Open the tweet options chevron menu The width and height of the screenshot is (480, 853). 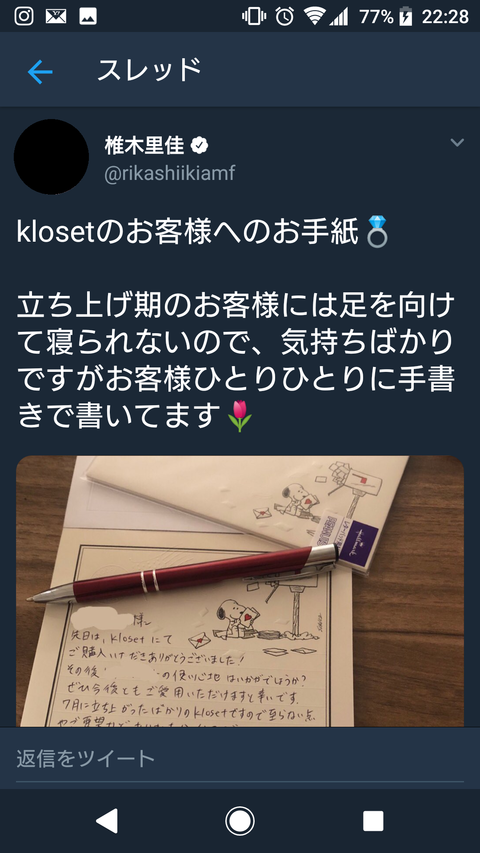pos(457,143)
